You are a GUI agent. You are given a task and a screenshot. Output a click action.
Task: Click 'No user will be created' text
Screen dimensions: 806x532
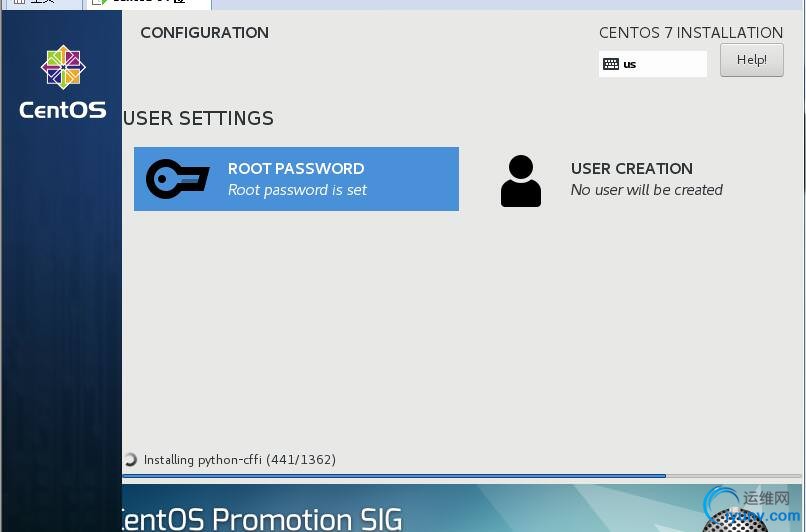646,190
